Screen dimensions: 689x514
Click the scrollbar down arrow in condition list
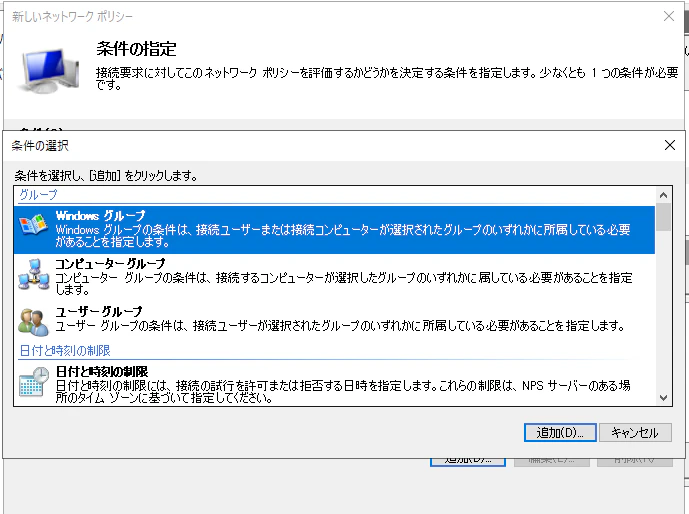[663, 398]
